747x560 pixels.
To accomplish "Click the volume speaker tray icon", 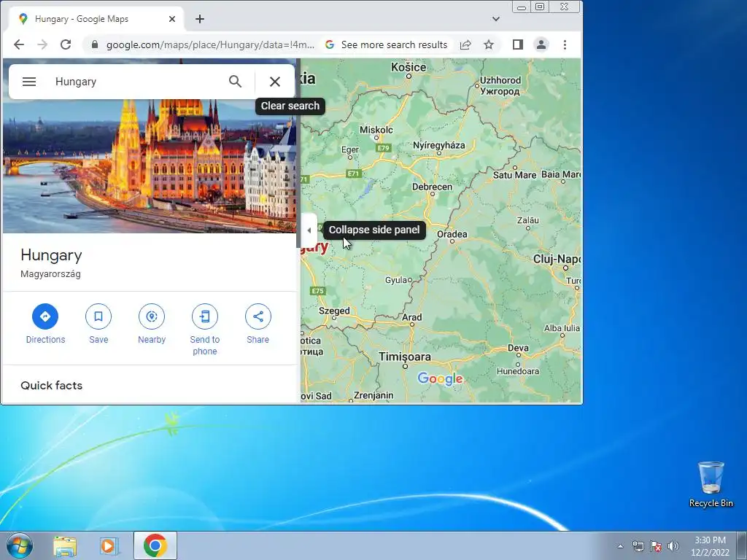I will click(x=673, y=546).
